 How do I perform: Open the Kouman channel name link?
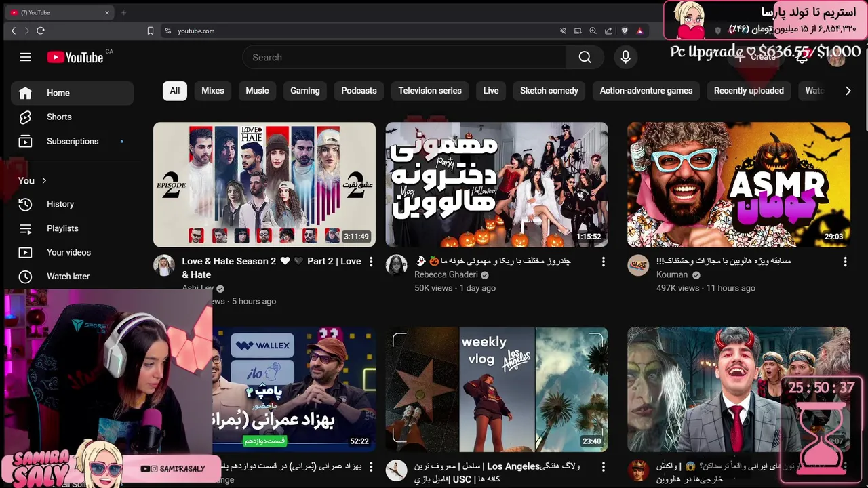point(673,274)
